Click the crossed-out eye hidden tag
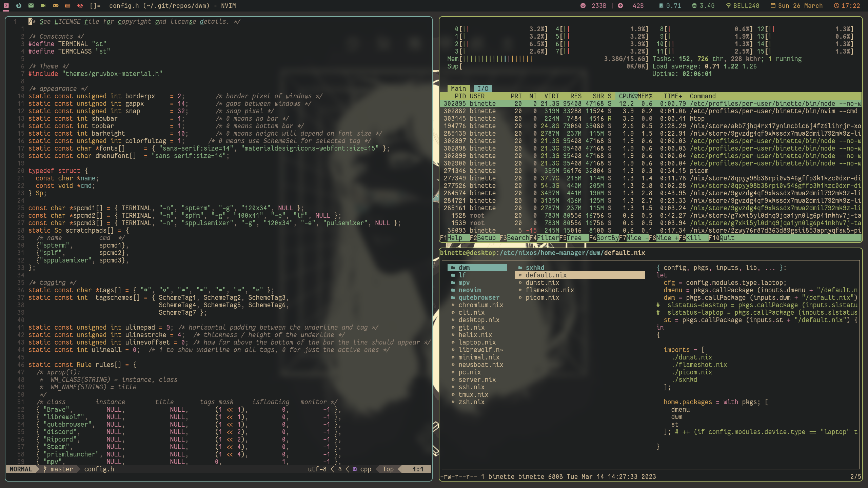Image resolution: width=868 pixels, height=488 pixels. pyautogui.click(x=80, y=5)
